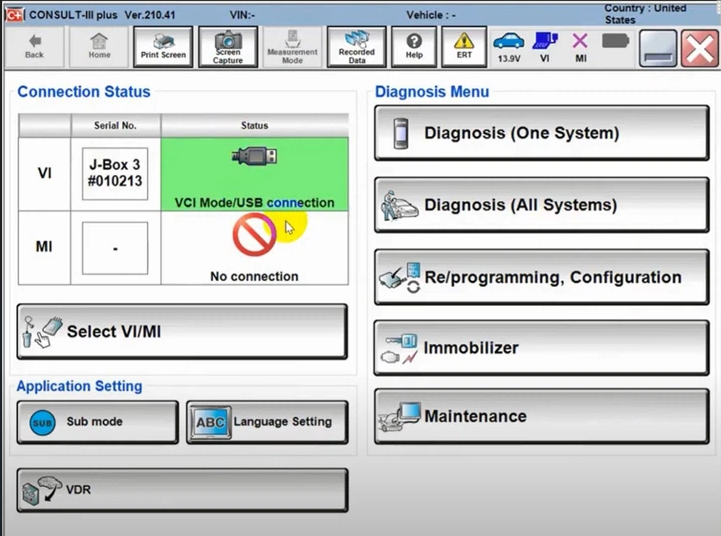Viewport: 721px width, 536px height.
Task: Return to Home screen button
Action: [99, 47]
